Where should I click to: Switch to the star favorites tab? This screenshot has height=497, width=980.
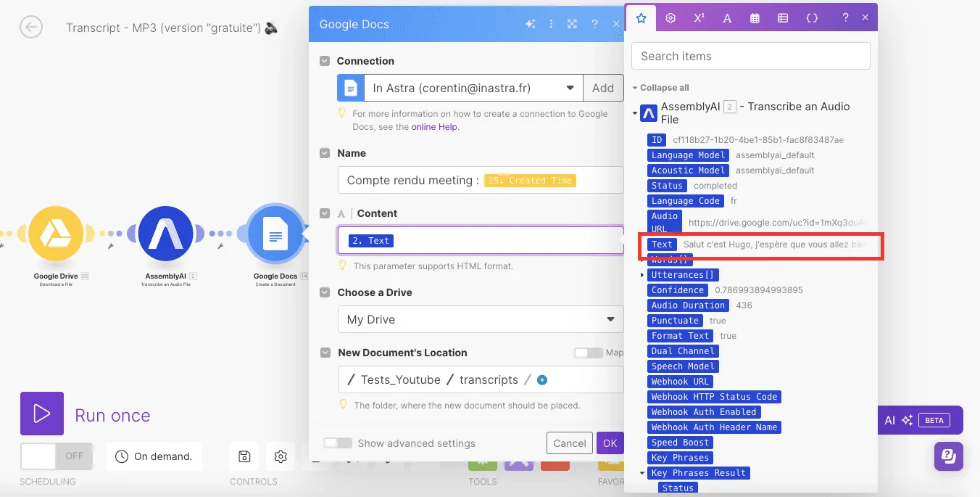(641, 18)
